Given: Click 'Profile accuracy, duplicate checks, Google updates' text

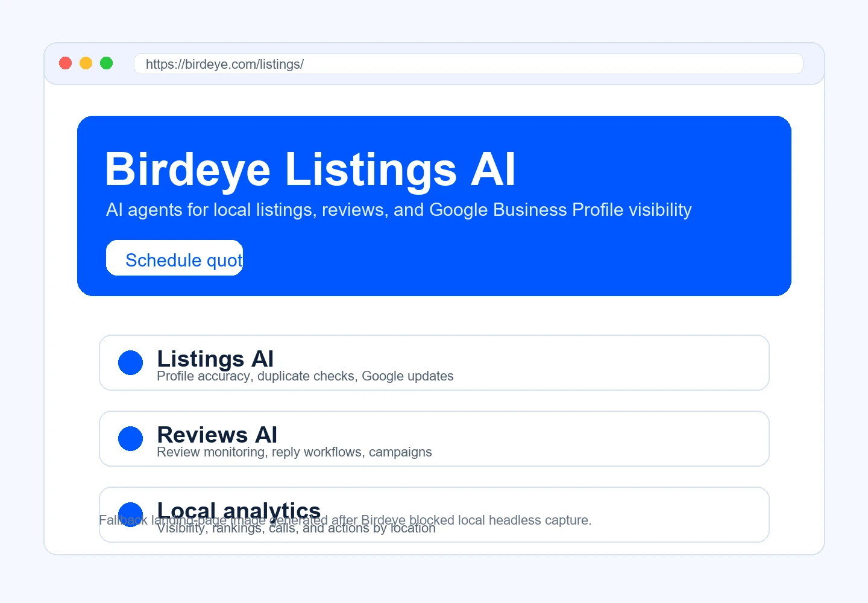Looking at the screenshot, I should click(x=305, y=376).
